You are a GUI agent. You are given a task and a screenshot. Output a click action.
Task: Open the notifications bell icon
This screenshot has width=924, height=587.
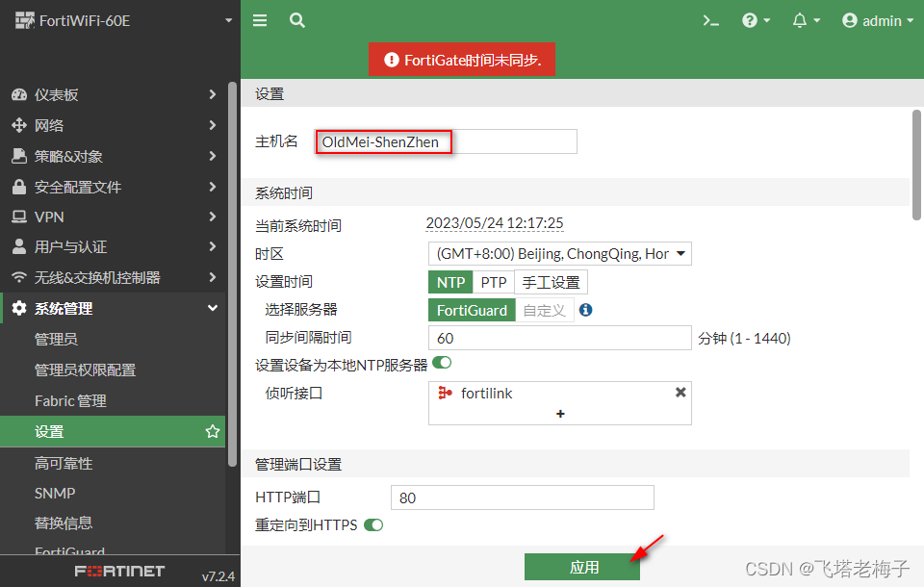[800, 20]
